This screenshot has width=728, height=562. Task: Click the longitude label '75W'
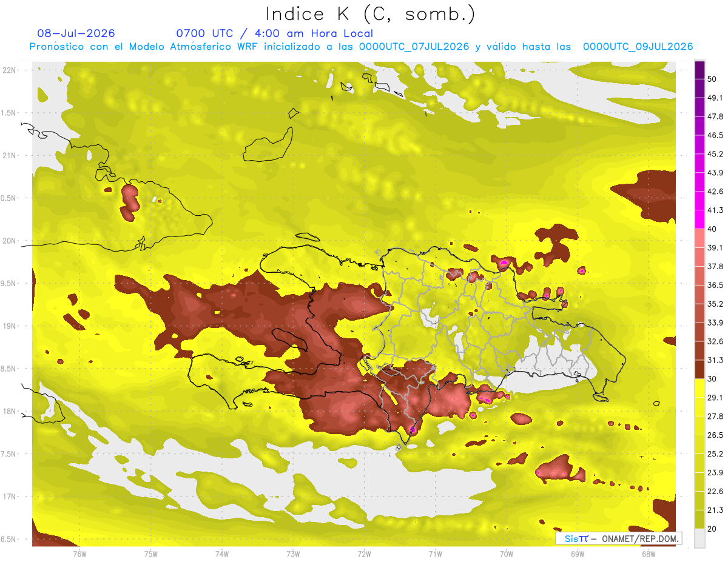click(151, 554)
